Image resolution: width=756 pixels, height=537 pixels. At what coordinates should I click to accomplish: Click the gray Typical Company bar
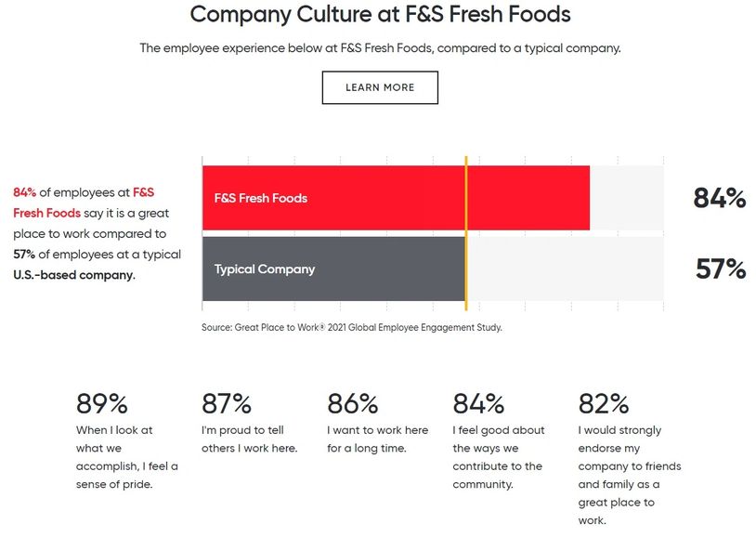[x=332, y=269]
